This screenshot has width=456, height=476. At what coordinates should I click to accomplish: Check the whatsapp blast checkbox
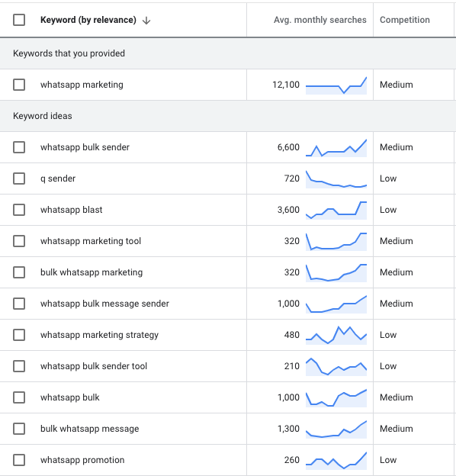(x=19, y=210)
